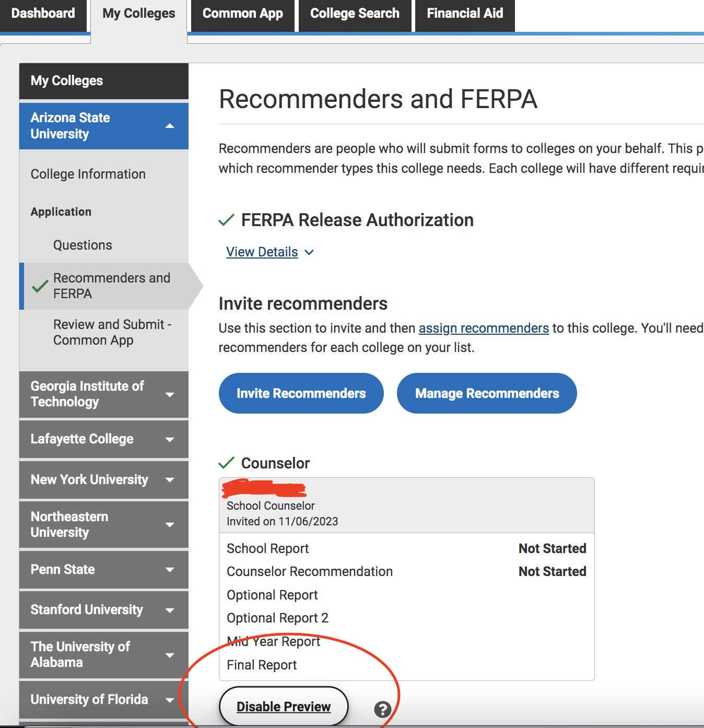
Task: Click the help question mark icon
Action: pyautogui.click(x=383, y=709)
